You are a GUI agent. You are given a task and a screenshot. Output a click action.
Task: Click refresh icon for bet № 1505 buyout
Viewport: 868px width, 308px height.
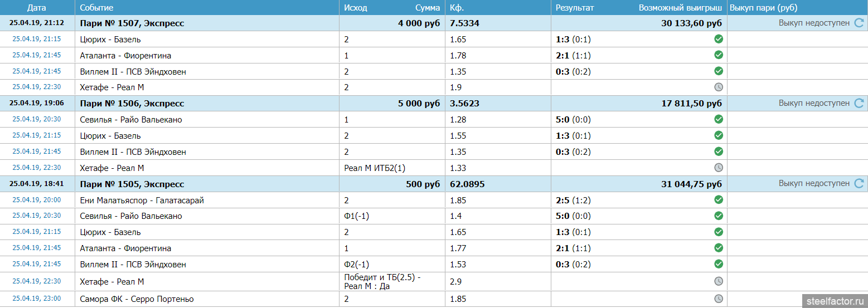click(x=859, y=183)
